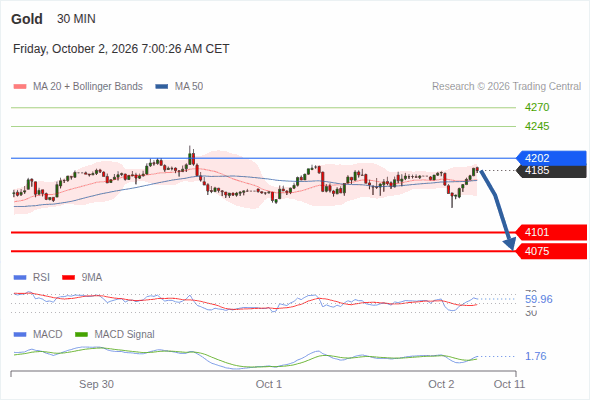Click the MACD legend label

[x=47, y=335]
